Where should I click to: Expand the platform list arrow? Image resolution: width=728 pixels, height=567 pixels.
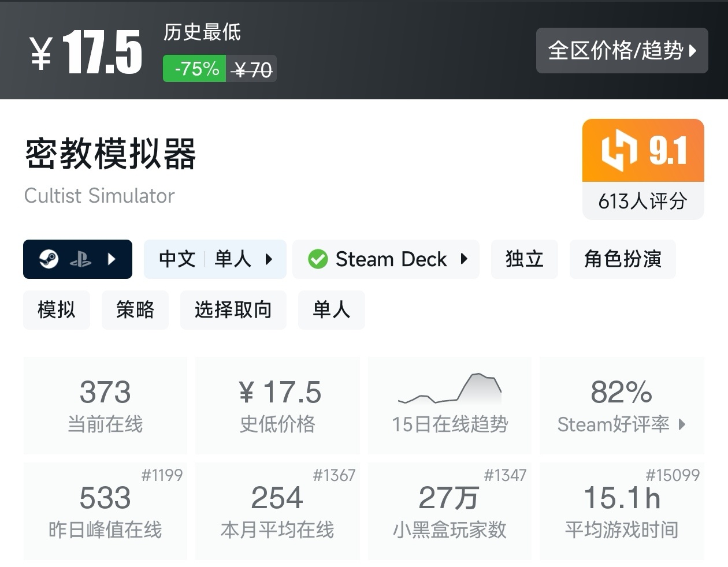coord(112,259)
